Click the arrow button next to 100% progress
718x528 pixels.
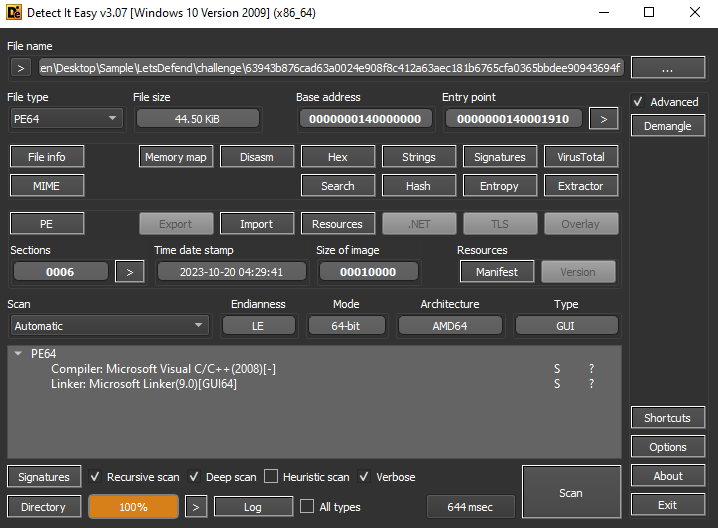click(x=197, y=507)
